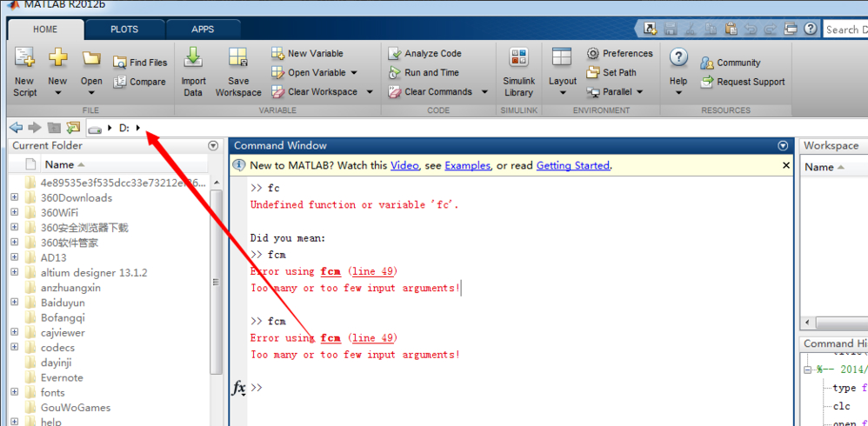Open the Simulink Library
Image resolution: width=868 pixels, height=426 pixels.
coord(518,72)
